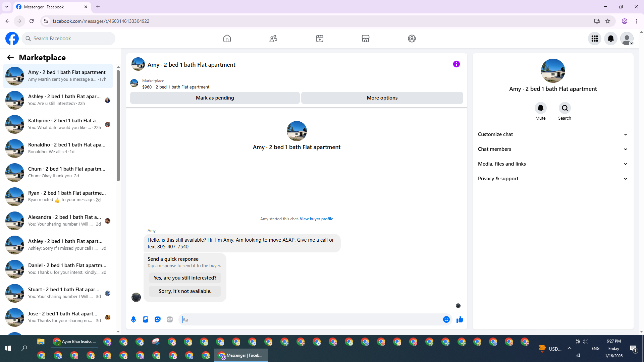Attach a photo using the image icon
Image resolution: width=644 pixels, height=362 pixels.
coord(146,319)
